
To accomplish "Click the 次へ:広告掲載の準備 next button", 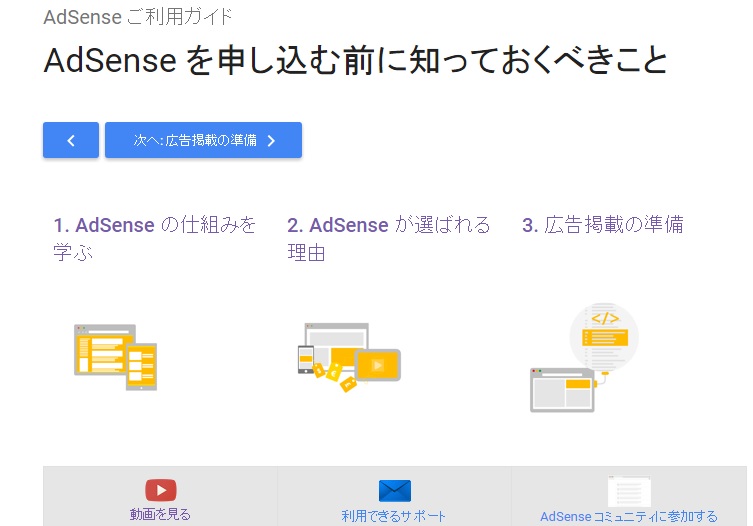I will [x=203, y=140].
